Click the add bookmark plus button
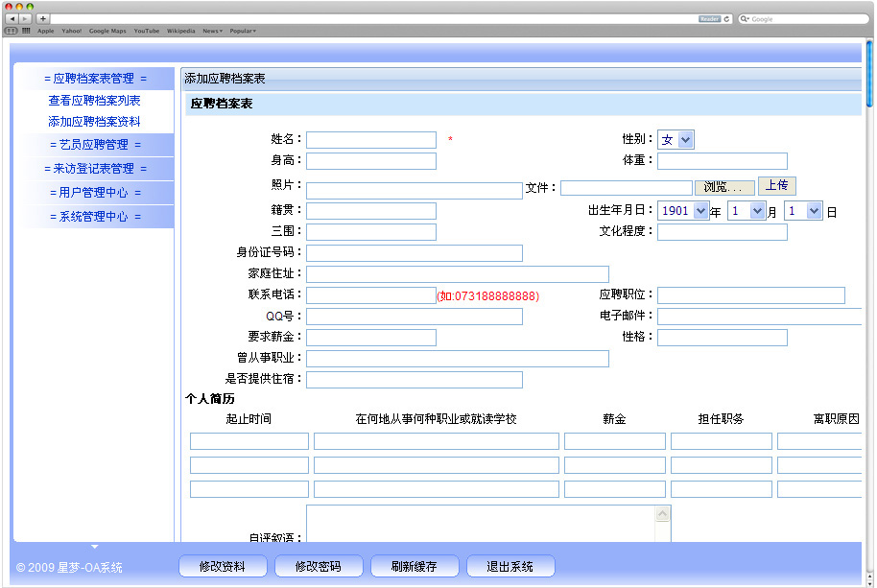The height and width of the screenshot is (588, 877). pyautogui.click(x=43, y=18)
